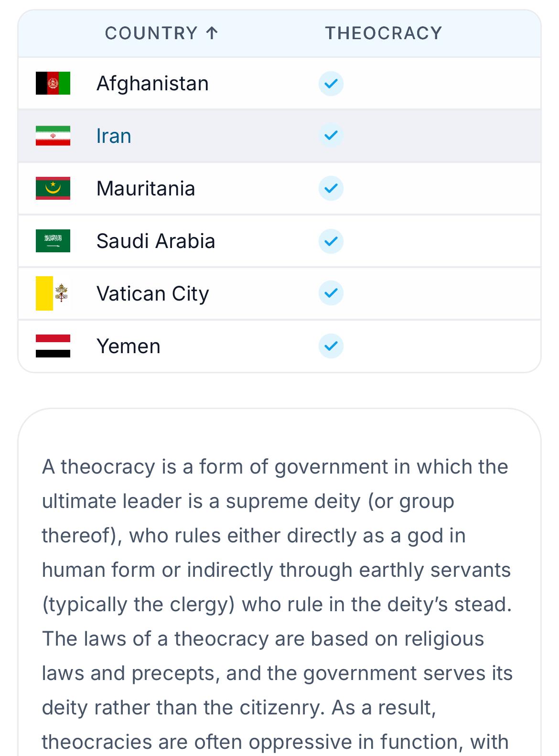Click the theocracy checkmark for Iran
This screenshot has width=559, height=756.
point(331,136)
